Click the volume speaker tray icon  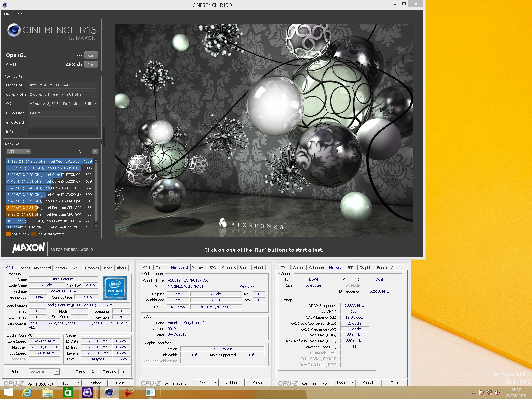pyautogui.click(x=498, y=393)
